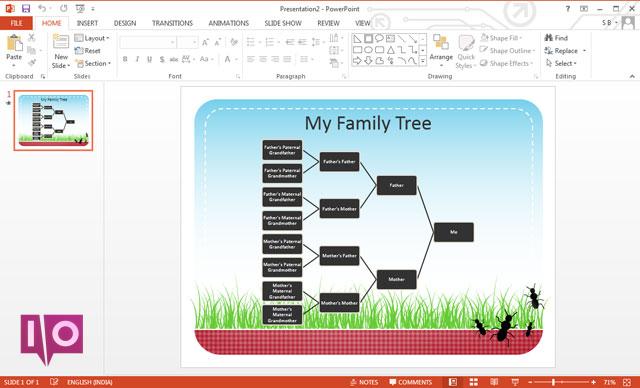Open the font size combo box
The height and width of the screenshot is (388, 640).
188,42
